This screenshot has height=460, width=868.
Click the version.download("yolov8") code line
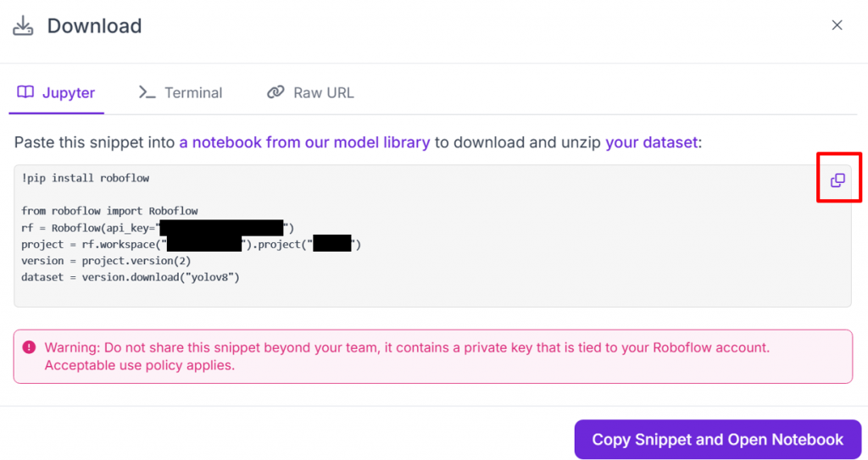tap(131, 276)
